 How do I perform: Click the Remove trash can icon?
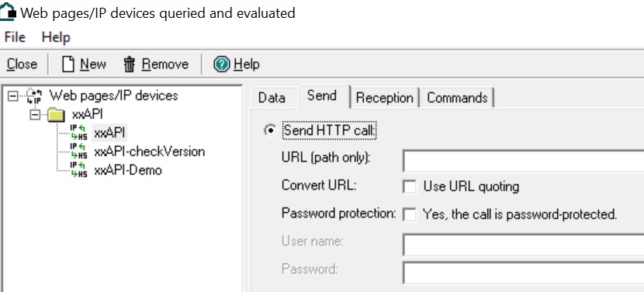[x=130, y=64]
